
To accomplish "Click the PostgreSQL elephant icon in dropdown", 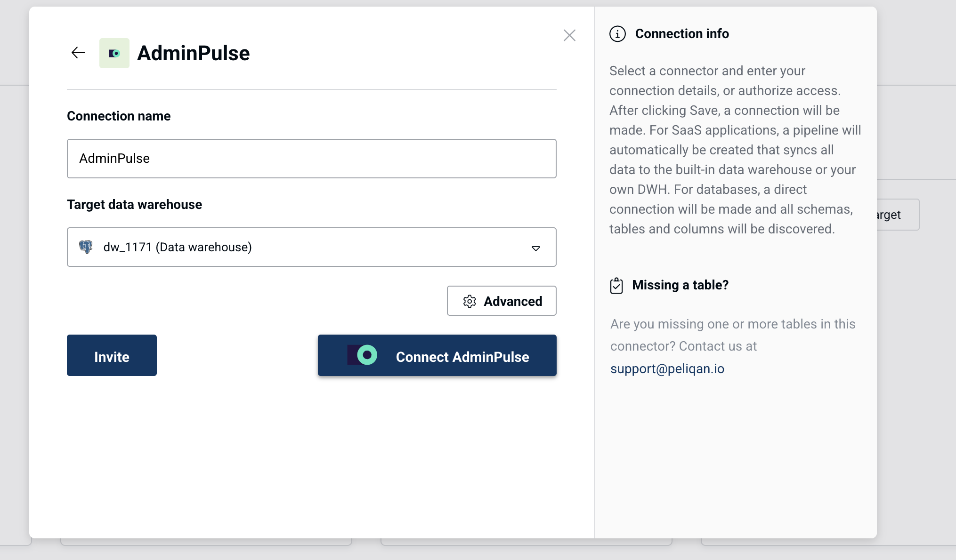I will [x=86, y=247].
